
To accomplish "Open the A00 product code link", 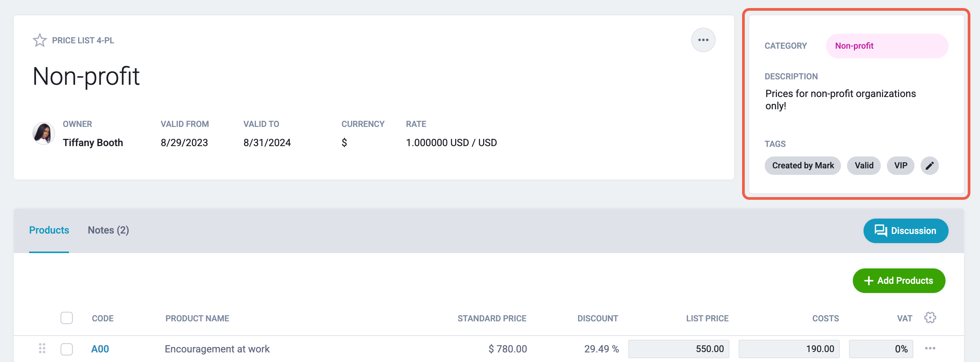I will pos(100,349).
